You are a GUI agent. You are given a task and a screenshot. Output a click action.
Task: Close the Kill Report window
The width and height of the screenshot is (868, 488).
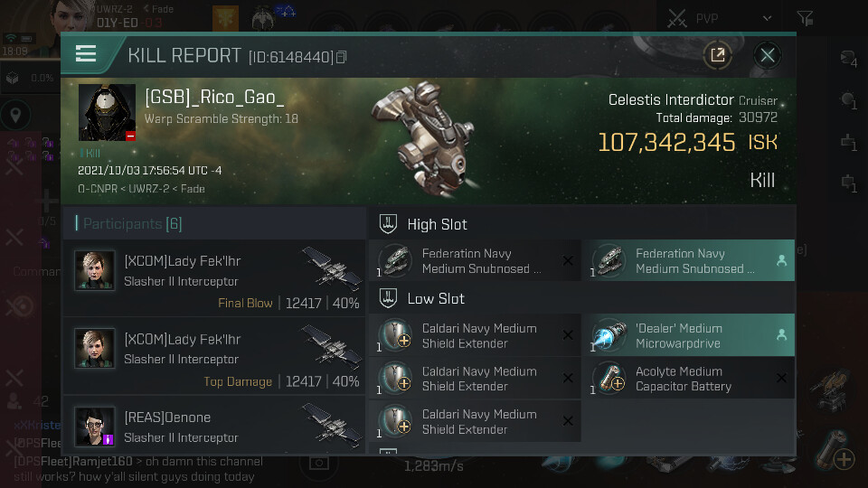coord(768,55)
